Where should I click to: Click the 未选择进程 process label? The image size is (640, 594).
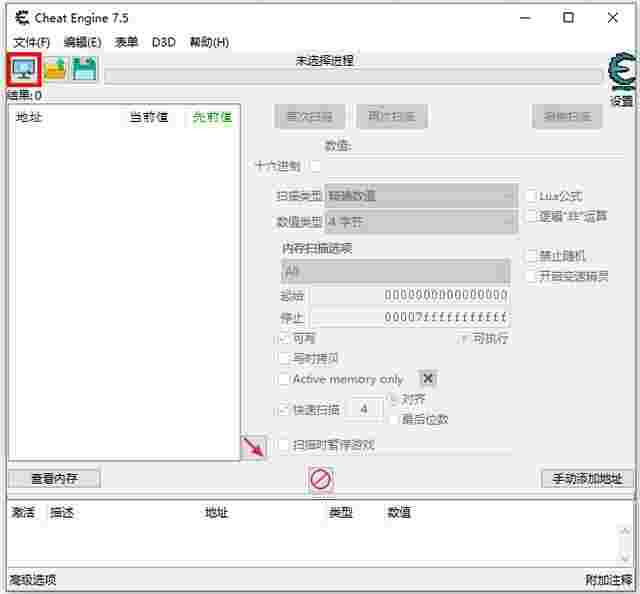pyautogui.click(x=324, y=61)
